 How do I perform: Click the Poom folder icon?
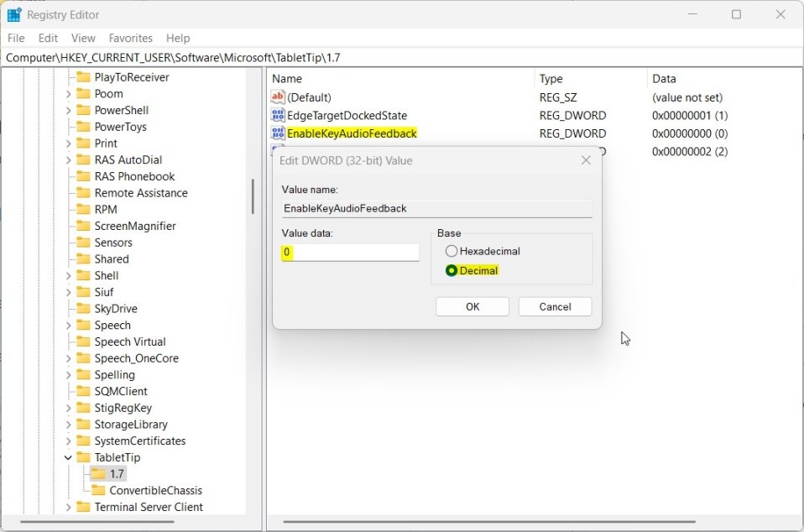(82, 94)
